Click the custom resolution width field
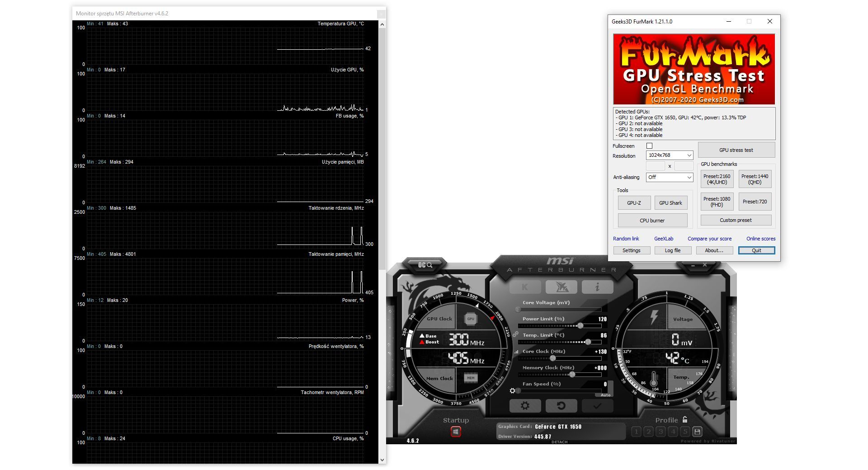 click(x=656, y=166)
